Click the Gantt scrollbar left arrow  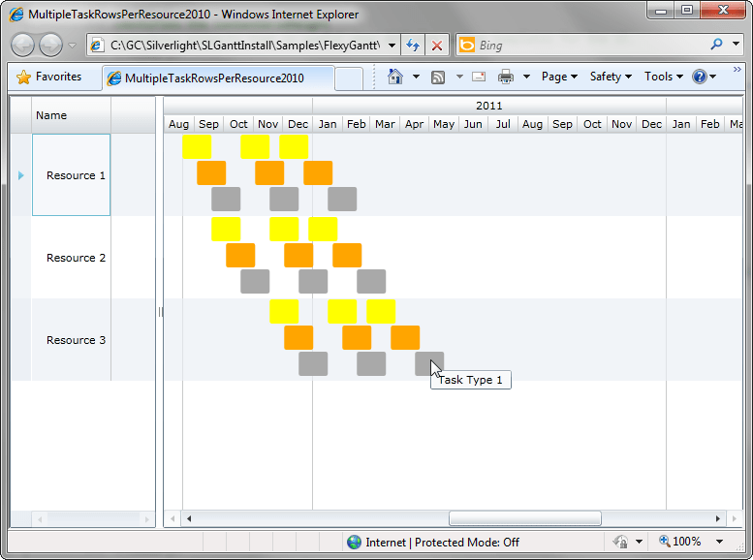click(x=189, y=518)
